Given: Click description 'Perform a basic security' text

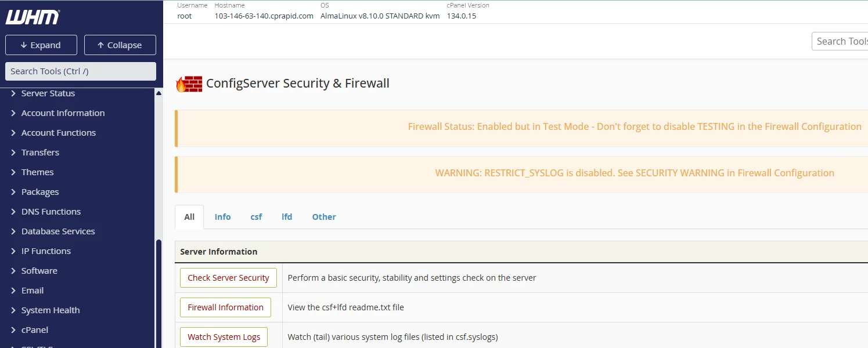Looking at the screenshot, I should coord(412,278).
